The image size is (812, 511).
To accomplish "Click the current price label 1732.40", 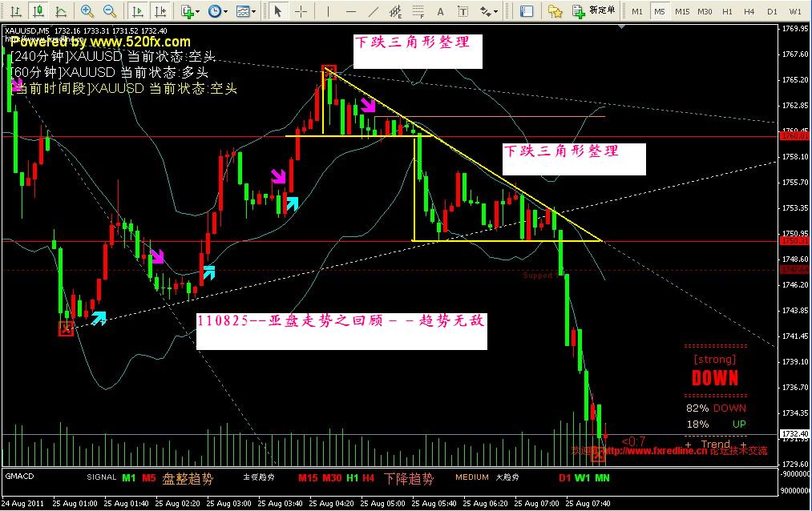I will 794,433.
